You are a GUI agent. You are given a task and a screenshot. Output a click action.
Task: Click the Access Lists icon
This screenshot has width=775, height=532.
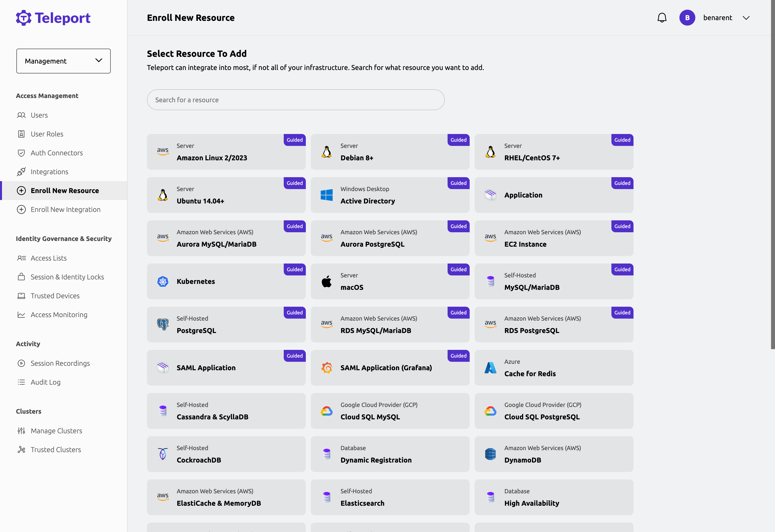(21, 258)
